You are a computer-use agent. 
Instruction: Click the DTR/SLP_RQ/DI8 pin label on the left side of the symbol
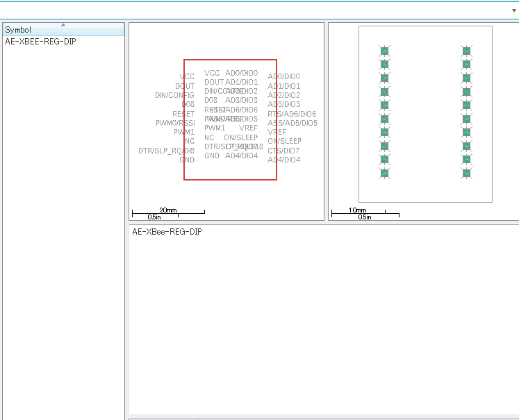click(x=167, y=151)
